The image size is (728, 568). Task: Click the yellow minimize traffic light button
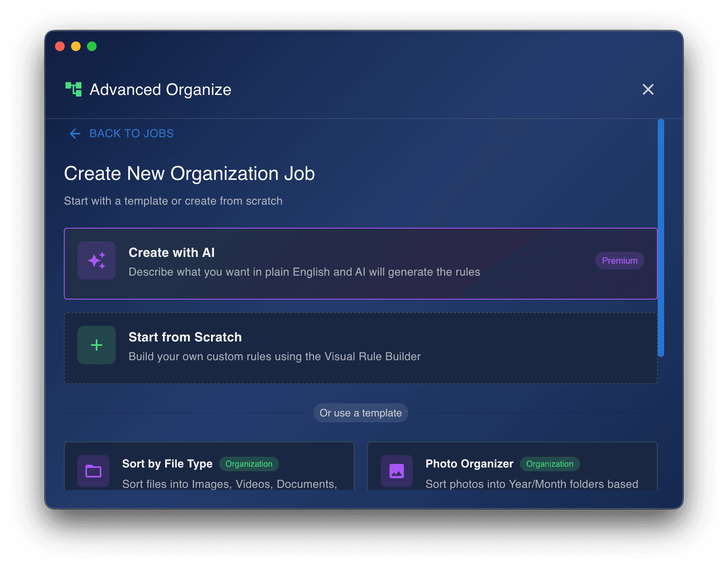coord(76,47)
